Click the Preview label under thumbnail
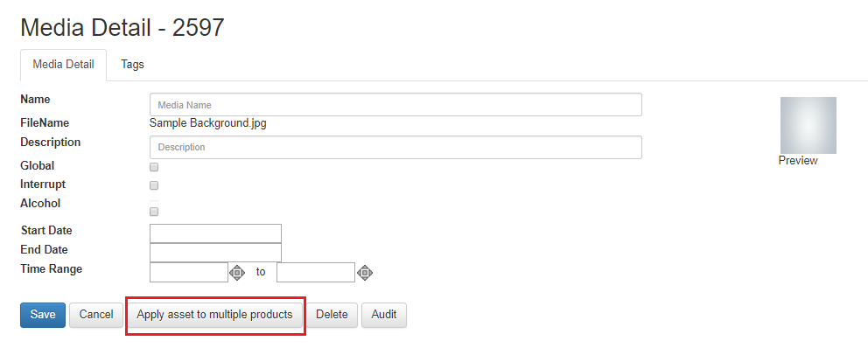This screenshot has width=868, height=348. click(x=798, y=160)
